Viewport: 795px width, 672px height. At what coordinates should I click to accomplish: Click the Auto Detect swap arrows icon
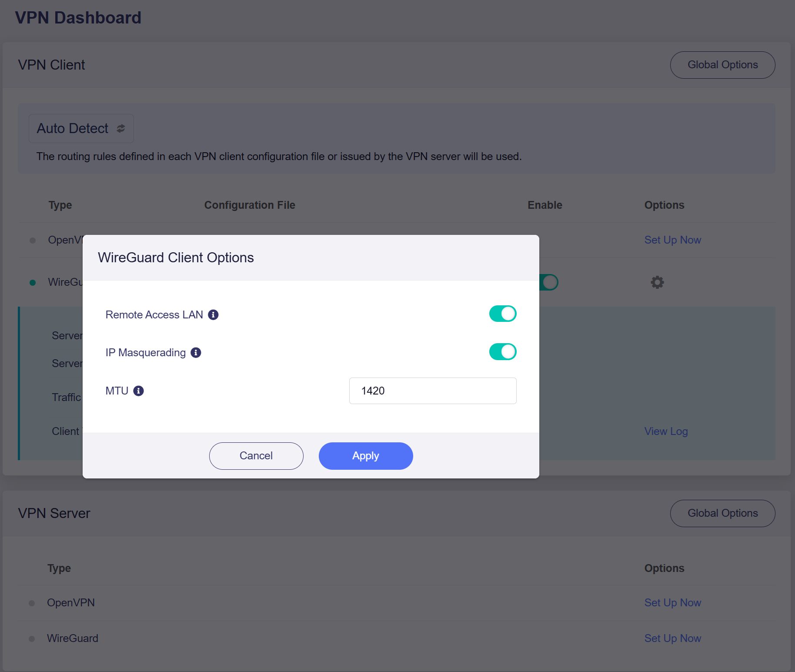pyautogui.click(x=121, y=128)
